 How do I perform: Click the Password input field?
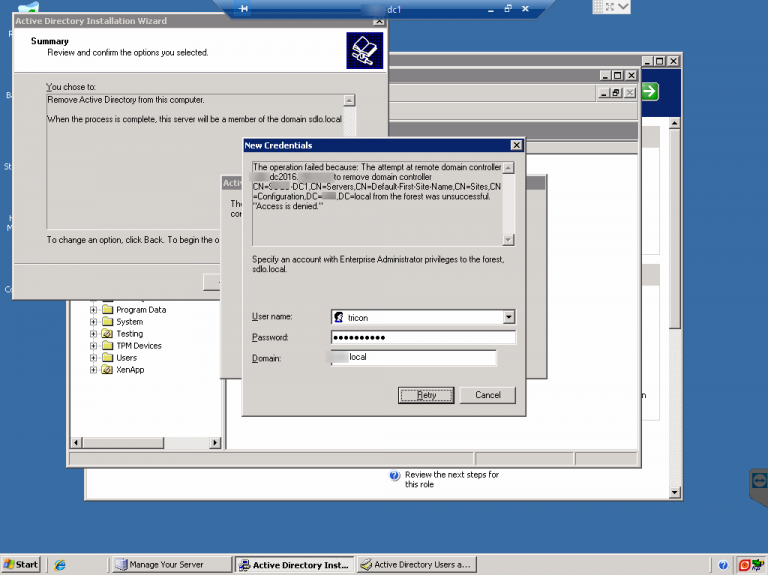tap(423, 337)
